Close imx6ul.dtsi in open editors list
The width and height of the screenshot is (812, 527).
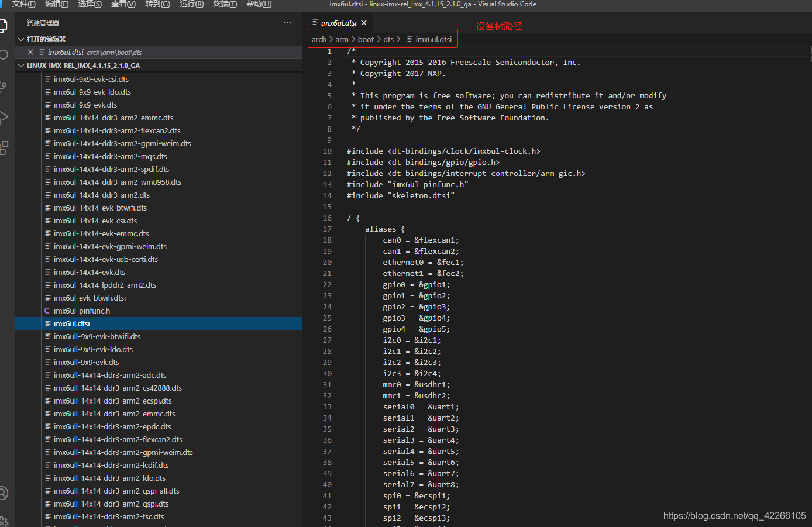30,52
